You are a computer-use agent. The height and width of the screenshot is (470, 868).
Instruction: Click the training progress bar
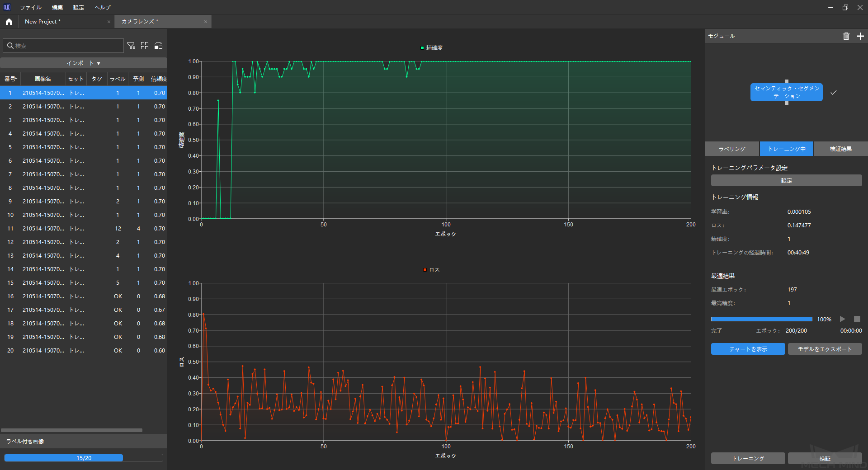[x=762, y=319]
